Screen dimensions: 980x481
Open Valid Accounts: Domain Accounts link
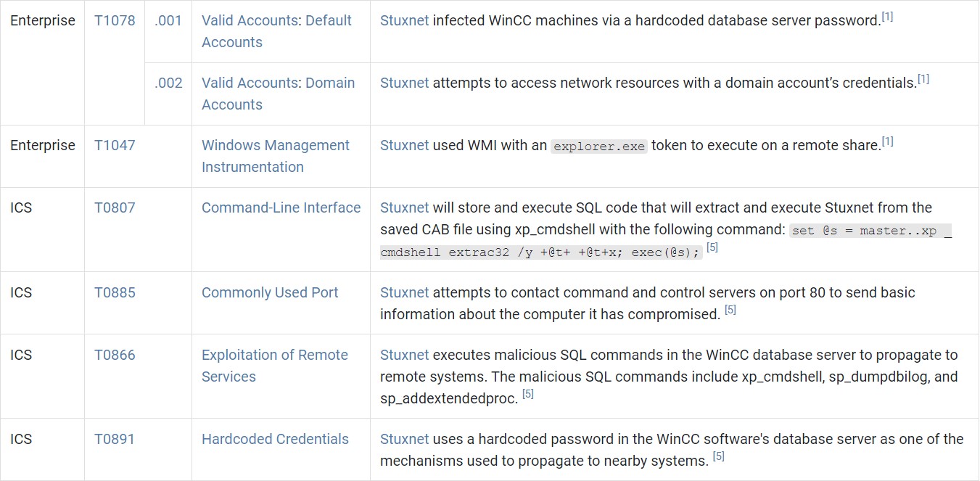pyautogui.click(x=278, y=94)
